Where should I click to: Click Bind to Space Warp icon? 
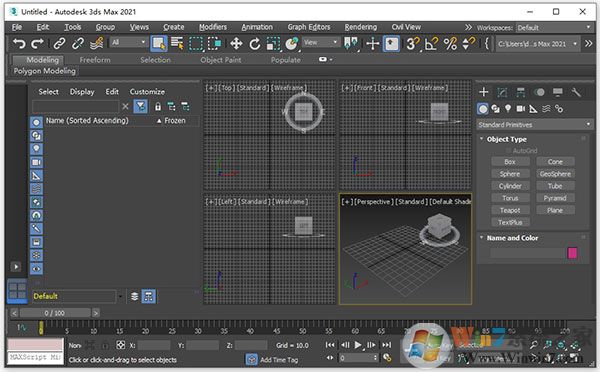point(97,43)
